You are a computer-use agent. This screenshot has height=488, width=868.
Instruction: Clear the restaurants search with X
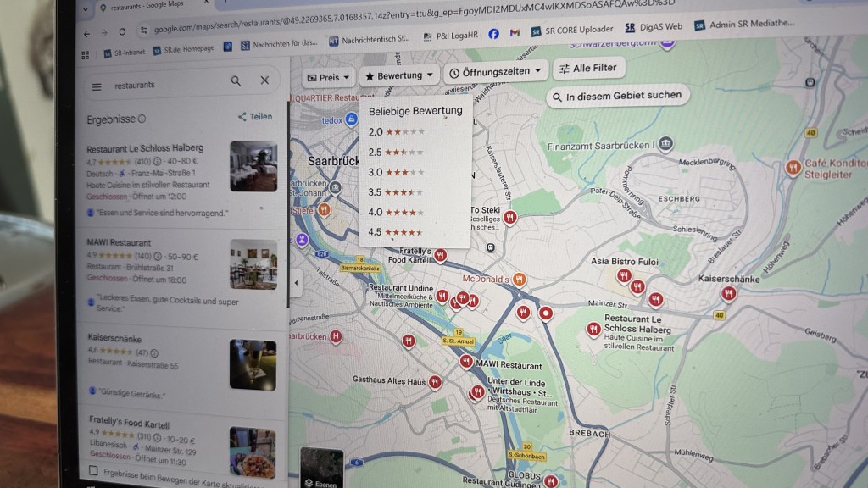[x=264, y=80]
